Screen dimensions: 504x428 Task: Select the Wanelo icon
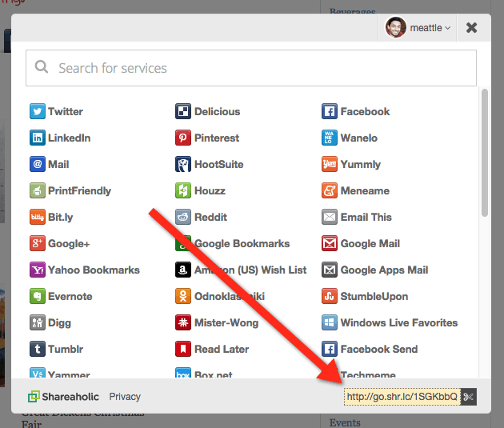pos(330,138)
